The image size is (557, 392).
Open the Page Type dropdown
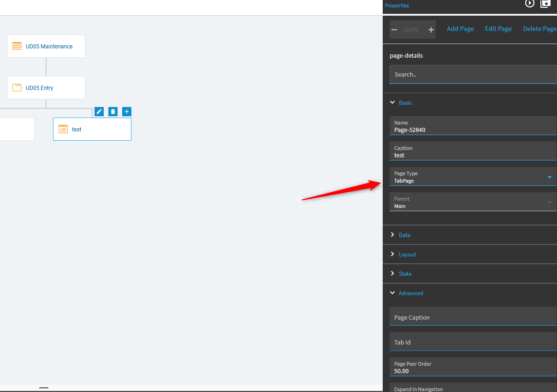(473, 177)
